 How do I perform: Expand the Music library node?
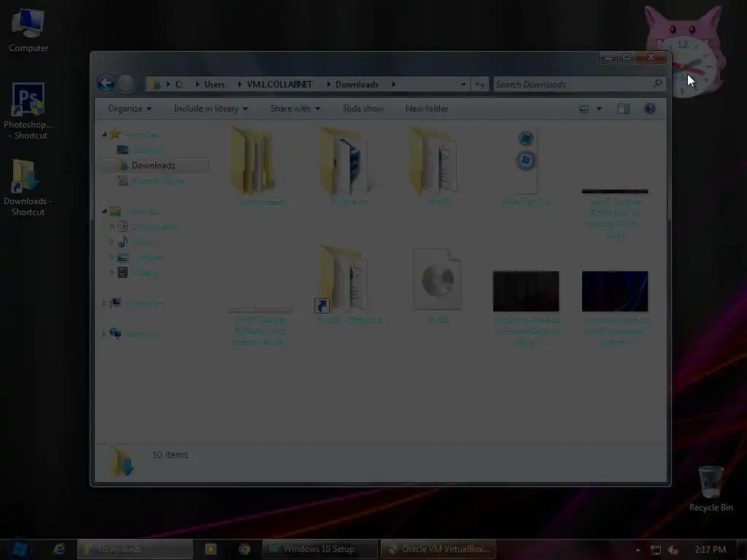pos(112,242)
